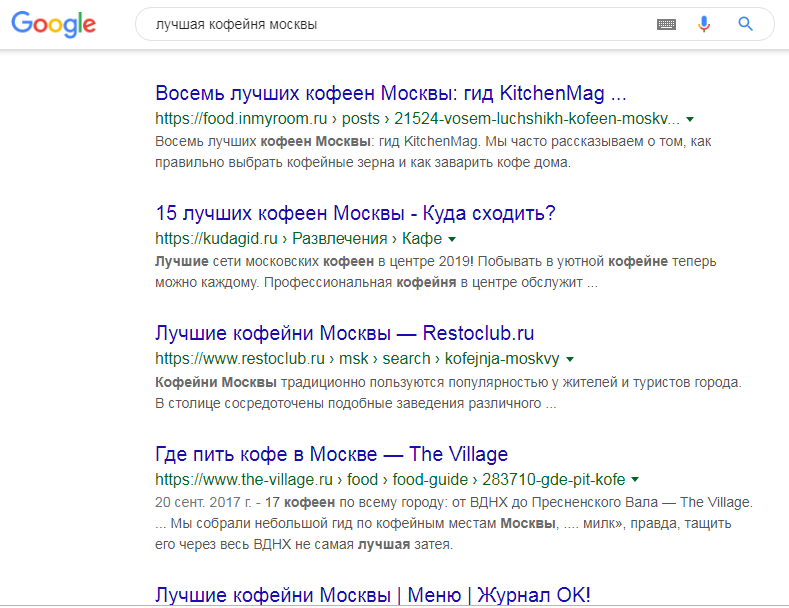The width and height of the screenshot is (789, 608).
Task: Open 'Где пить кофе в Москве' result
Action: point(332,454)
